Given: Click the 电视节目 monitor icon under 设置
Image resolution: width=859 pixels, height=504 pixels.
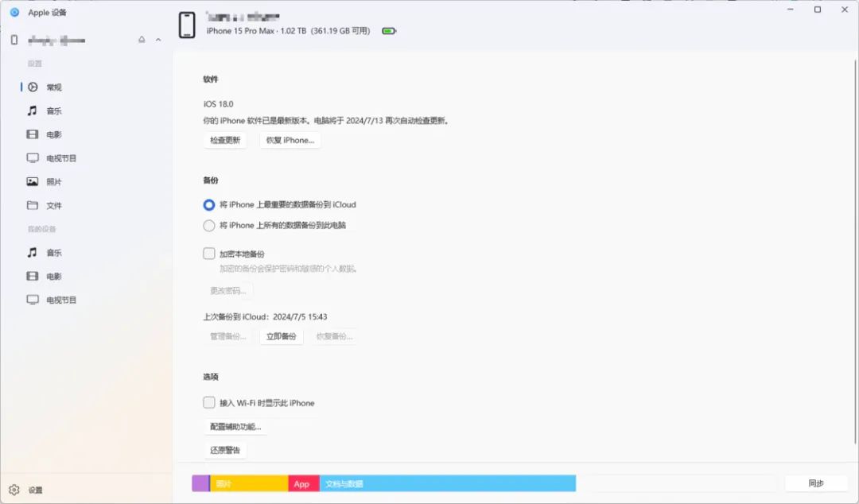Looking at the screenshot, I should pos(33,157).
